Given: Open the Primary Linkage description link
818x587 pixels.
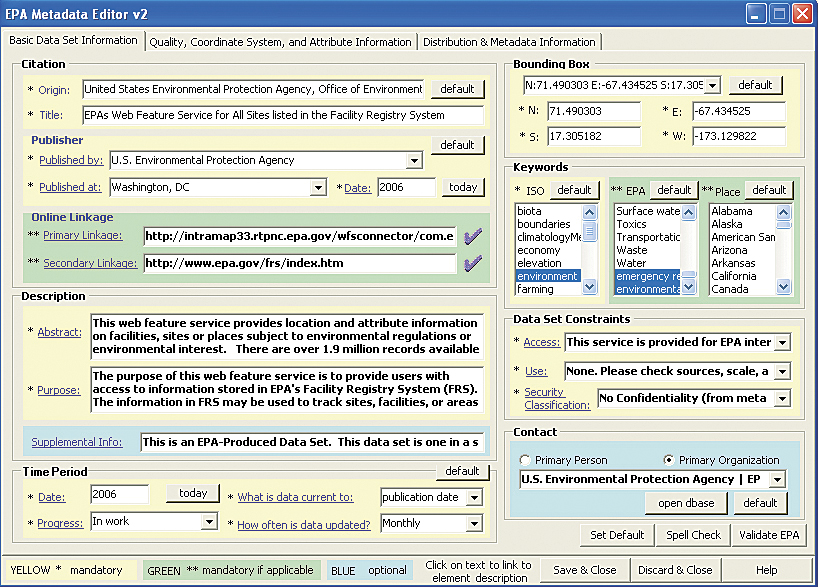Looking at the screenshot, I should pyautogui.click(x=82, y=235).
